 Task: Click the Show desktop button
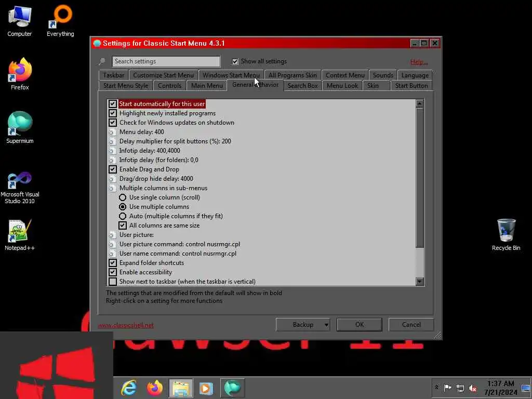coord(526,388)
